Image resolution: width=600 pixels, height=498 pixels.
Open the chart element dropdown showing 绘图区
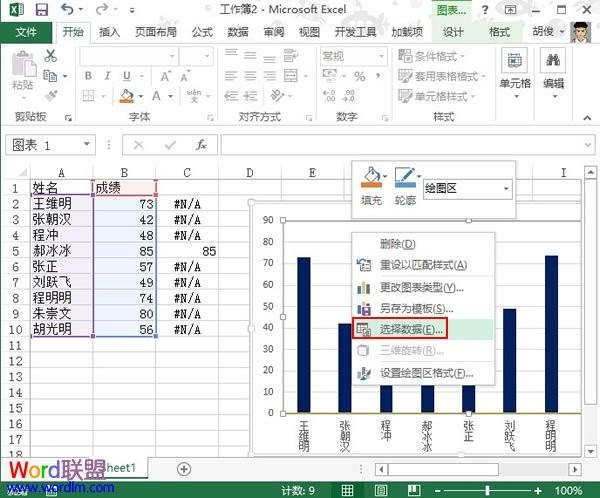click(505, 188)
